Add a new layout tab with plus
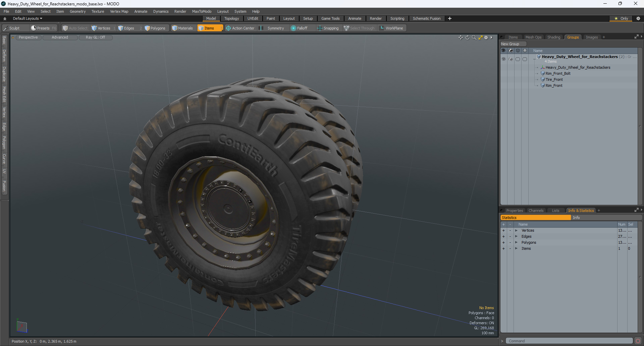 [450, 18]
